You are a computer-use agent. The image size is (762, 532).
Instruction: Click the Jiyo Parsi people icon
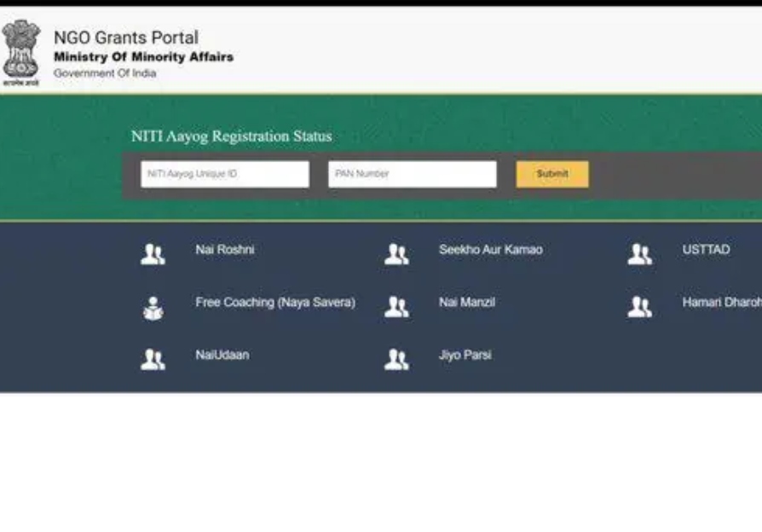pyautogui.click(x=396, y=360)
